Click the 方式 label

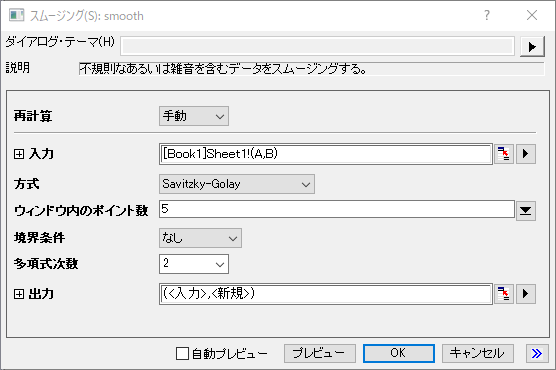(27, 184)
